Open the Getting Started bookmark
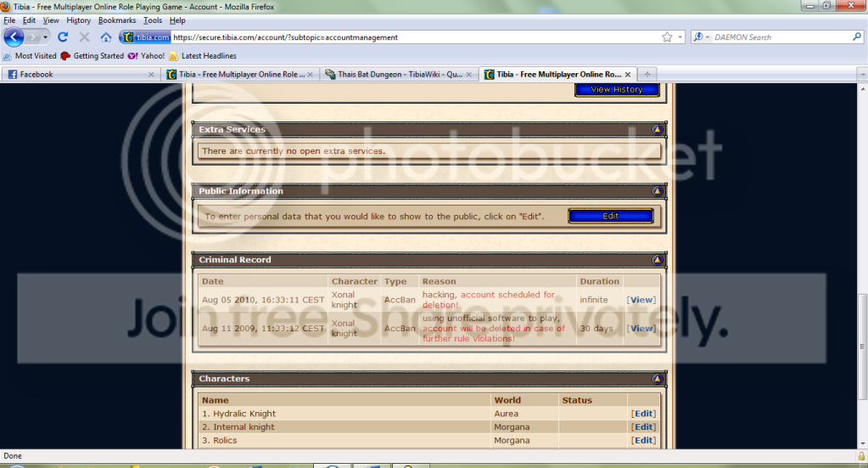The height and width of the screenshot is (468, 868). (x=92, y=56)
